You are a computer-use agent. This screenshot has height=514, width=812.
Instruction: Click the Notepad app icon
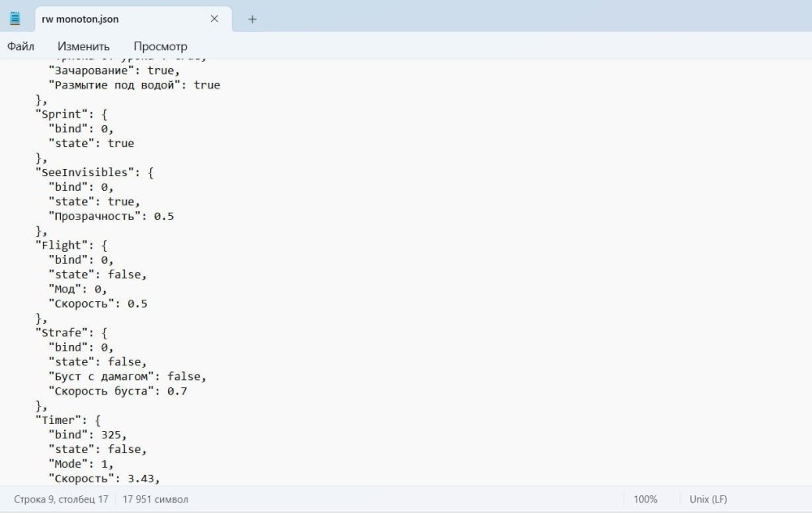pyautogui.click(x=15, y=19)
